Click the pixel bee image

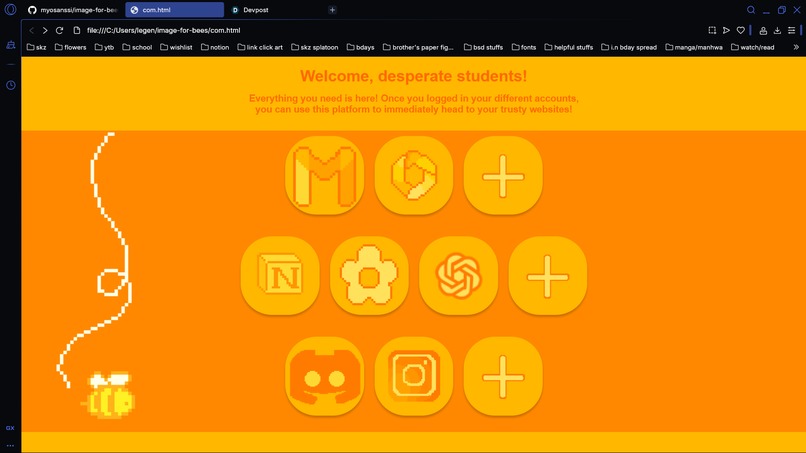tap(109, 394)
